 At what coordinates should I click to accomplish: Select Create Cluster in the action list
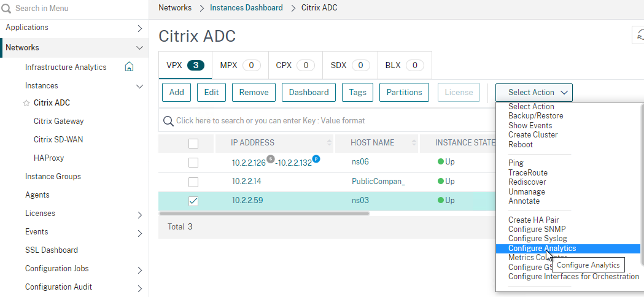tap(533, 135)
